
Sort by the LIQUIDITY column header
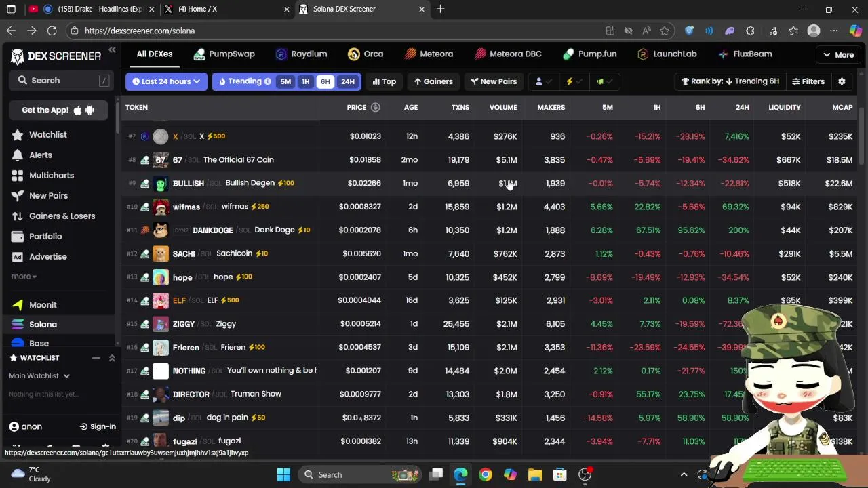tap(785, 107)
